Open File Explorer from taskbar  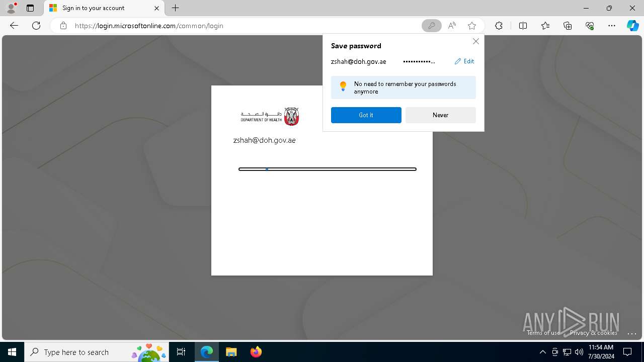(231, 352)
